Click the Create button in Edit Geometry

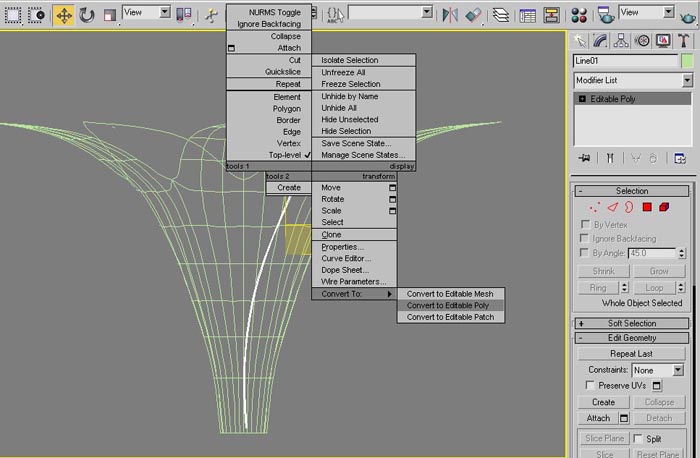[x=603, y=402]
